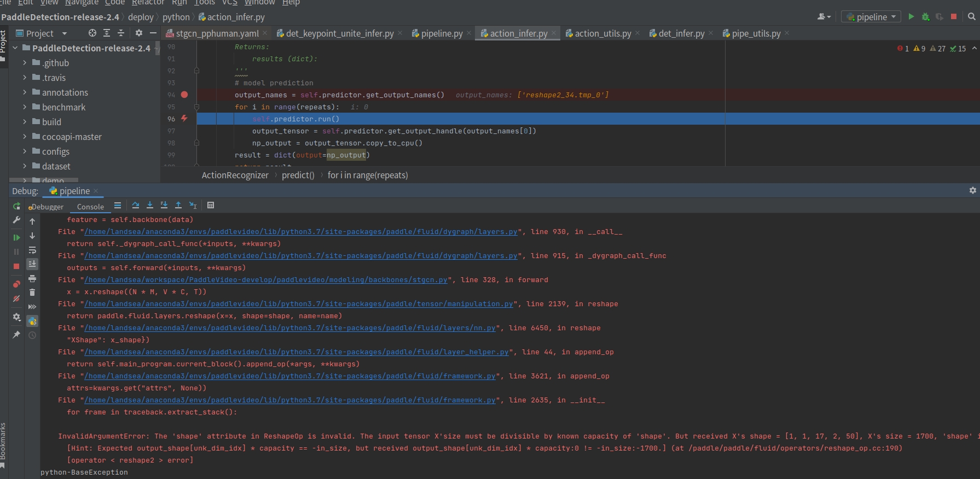The width and height of the screenshot is (980, 479).
Task: Expand the benchmark folder
Action: click(x=25, y=107)
